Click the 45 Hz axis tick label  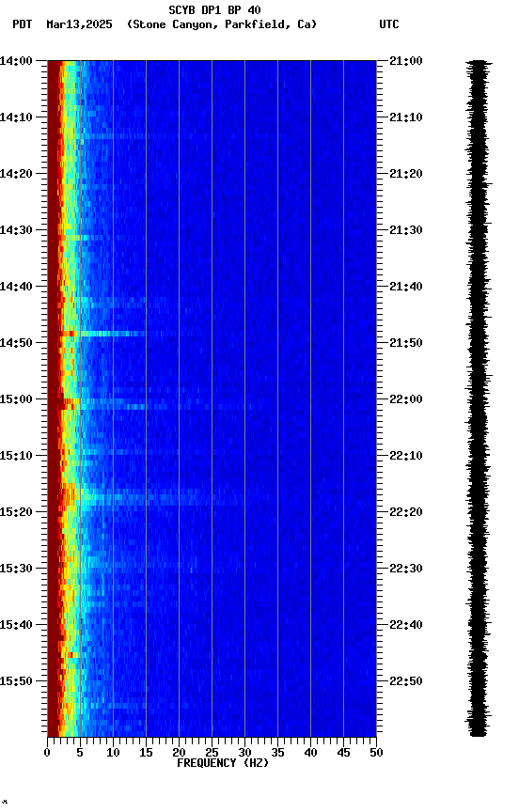point(343,753)
